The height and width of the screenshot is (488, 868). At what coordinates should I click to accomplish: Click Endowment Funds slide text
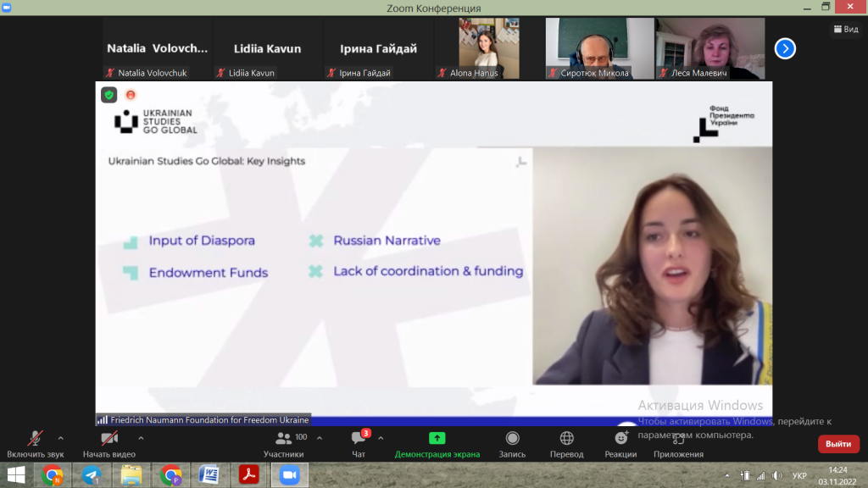(209, 273)
